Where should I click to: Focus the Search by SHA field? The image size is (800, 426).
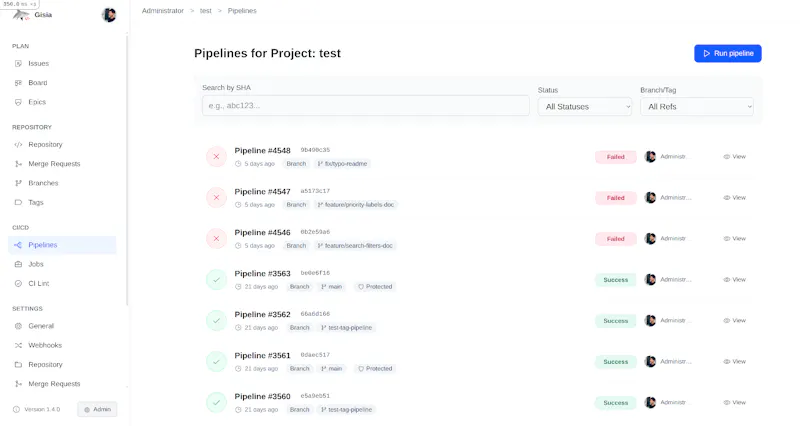[x=365, y=106]
